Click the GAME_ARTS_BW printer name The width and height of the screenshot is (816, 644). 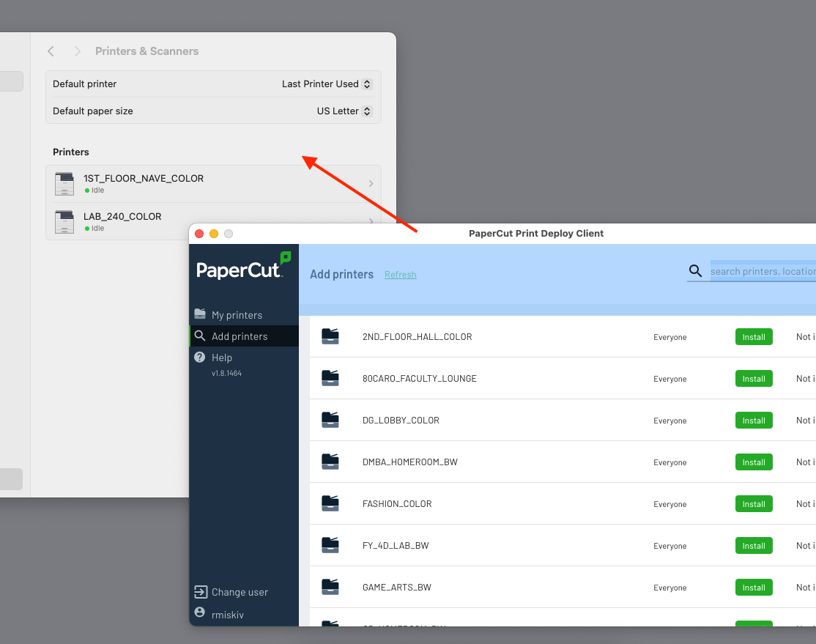click(397, 588)
